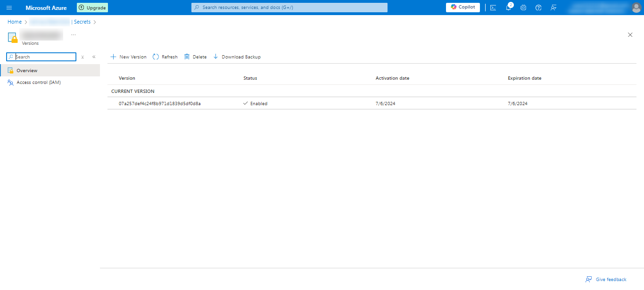The image size is (644, 290).
Task: Focus the global resource search bar
Action: 289,8
